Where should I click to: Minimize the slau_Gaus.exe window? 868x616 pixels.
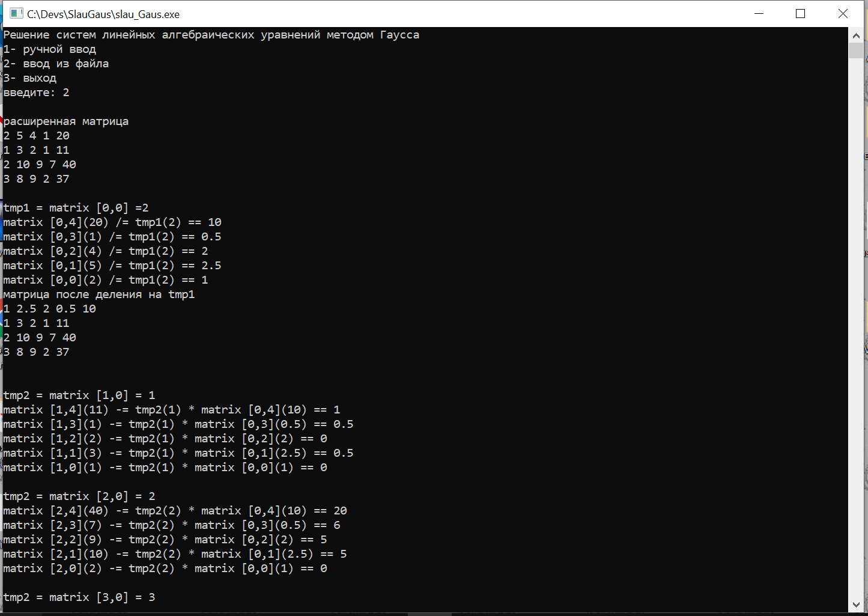pyautogui.click(x=757, y=14)
